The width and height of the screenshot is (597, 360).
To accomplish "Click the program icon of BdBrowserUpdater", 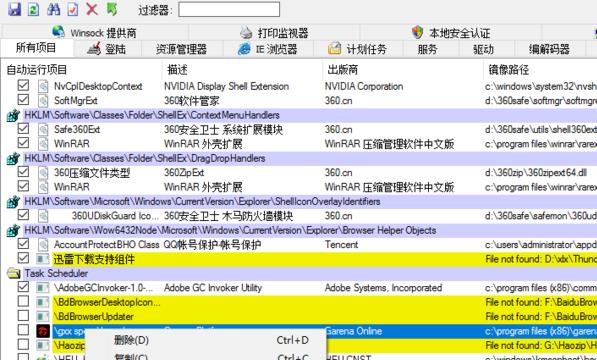I will [43, 317].
